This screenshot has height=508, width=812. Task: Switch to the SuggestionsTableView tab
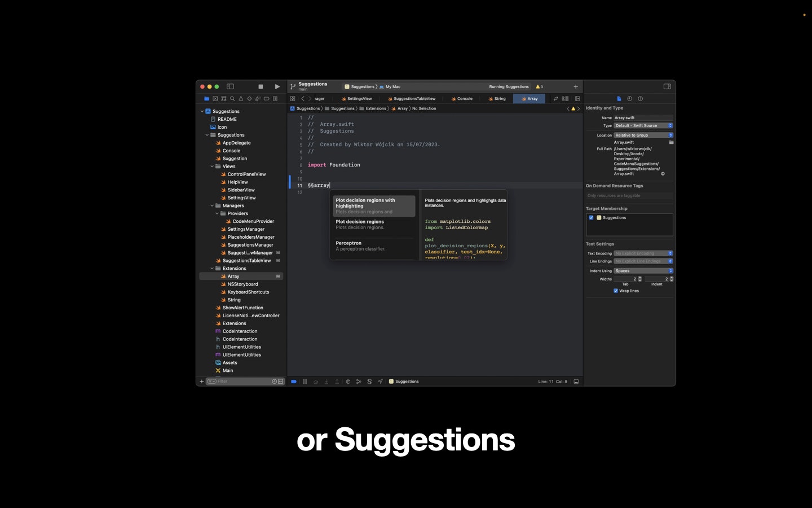pos(412,99)
